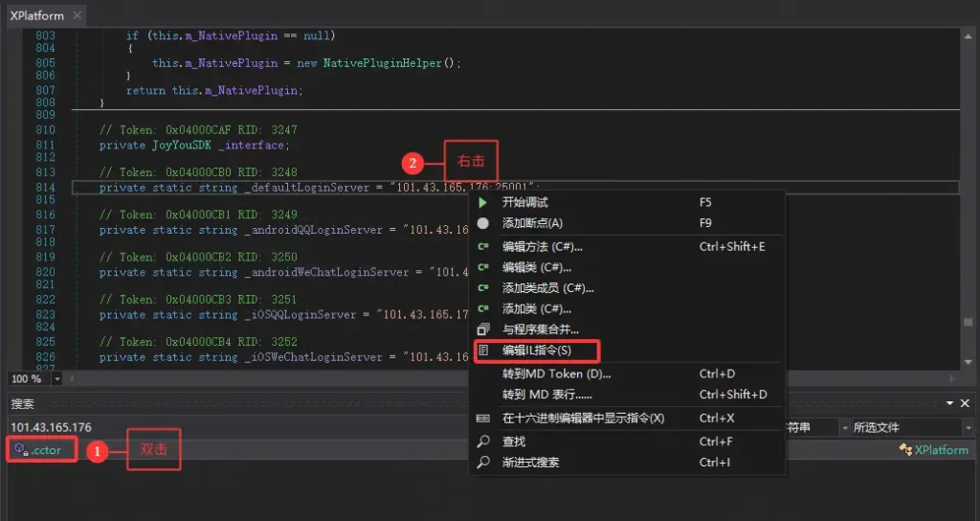Screen dimensions: 980x521
Task: Select Go to MD Token (转到MD Token) entry
Action: point(627,374)
